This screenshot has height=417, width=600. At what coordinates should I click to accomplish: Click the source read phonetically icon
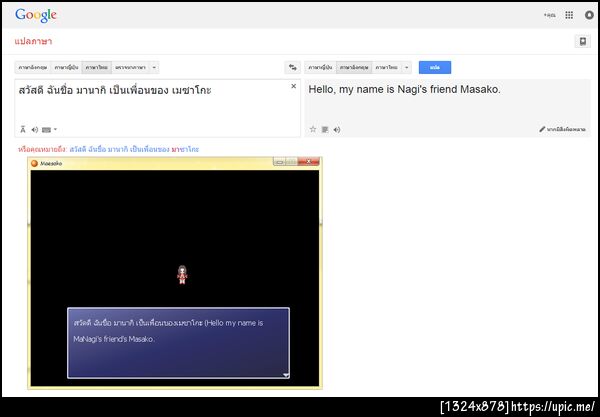click(23, 130)
